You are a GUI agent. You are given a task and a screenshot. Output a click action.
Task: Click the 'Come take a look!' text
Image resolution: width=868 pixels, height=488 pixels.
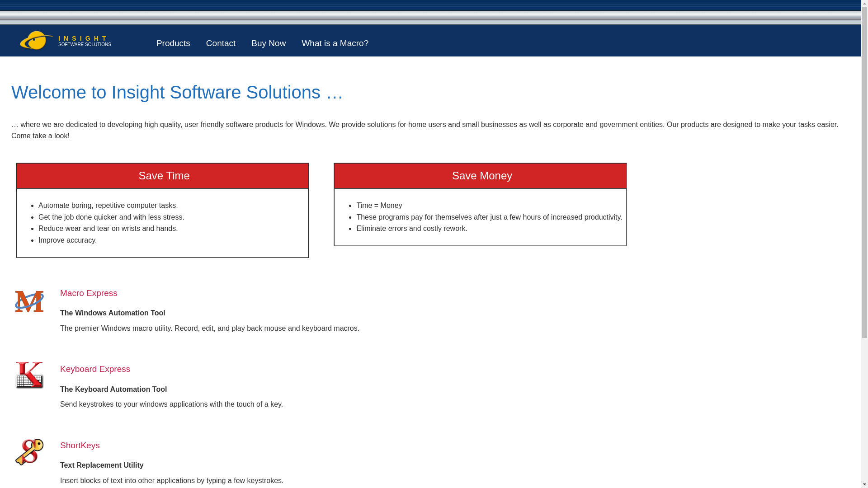(x=40, y=136)
